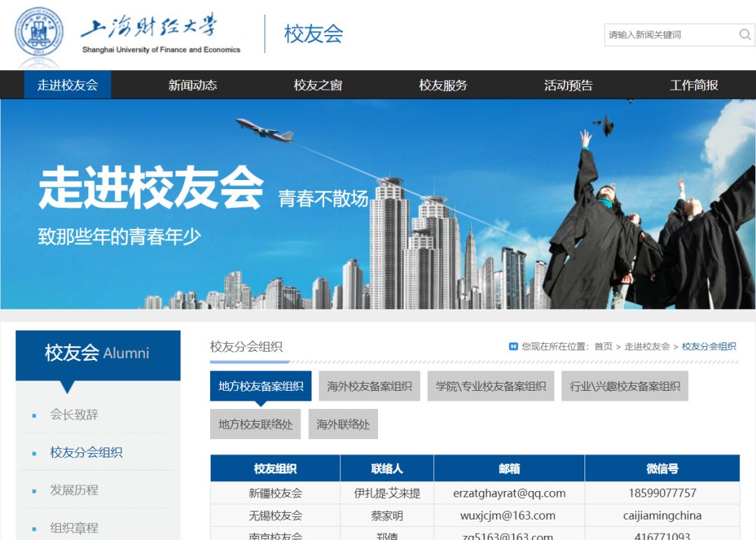The height and width of the screenshot is (540, 756).
Task: Open 会长致辞 in the sidebar
Action: [x=74, y=415]
